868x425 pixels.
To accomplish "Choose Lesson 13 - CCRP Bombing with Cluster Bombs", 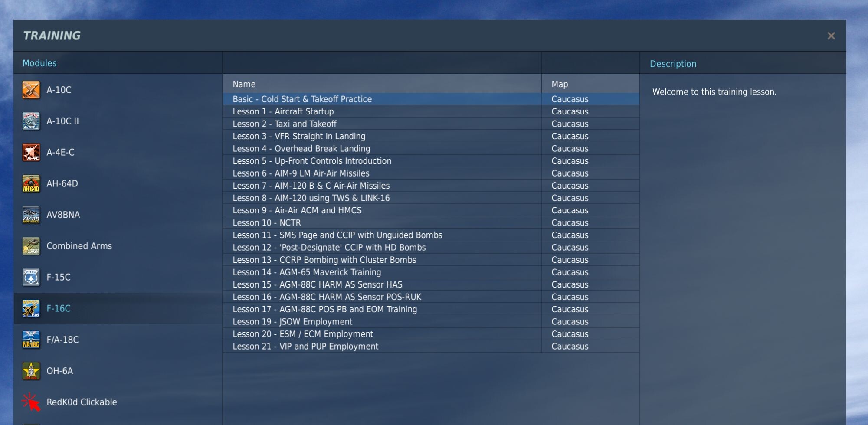I will point(382,260).
